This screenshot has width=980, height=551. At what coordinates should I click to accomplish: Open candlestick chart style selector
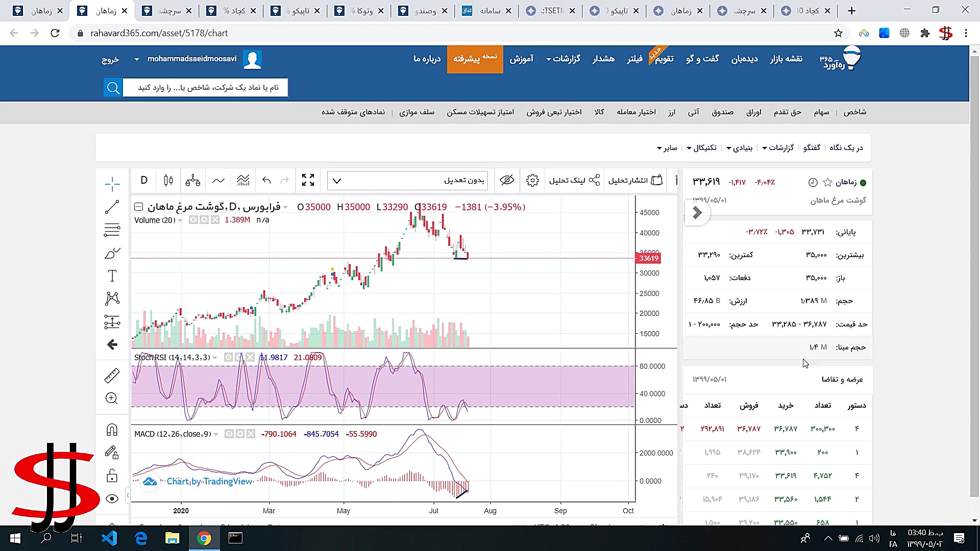click(168, 180)
